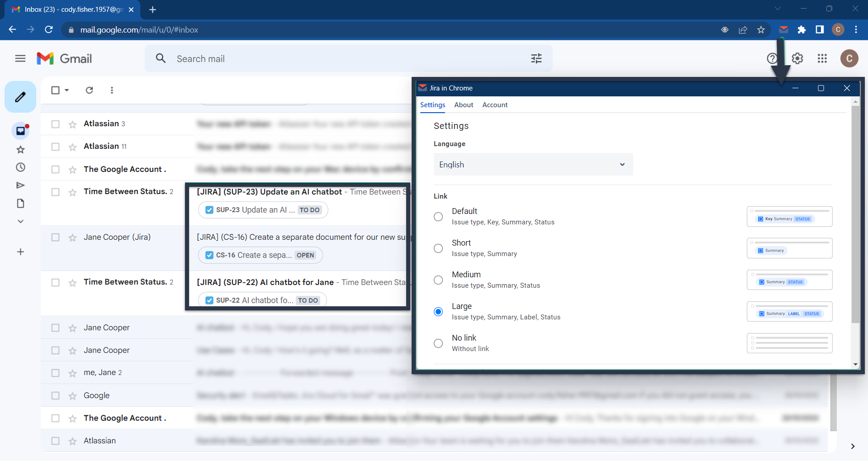This screenshot has height=461, width=868.
Task: Open Sent mail from the sidebar
Action: coord(20,185)
